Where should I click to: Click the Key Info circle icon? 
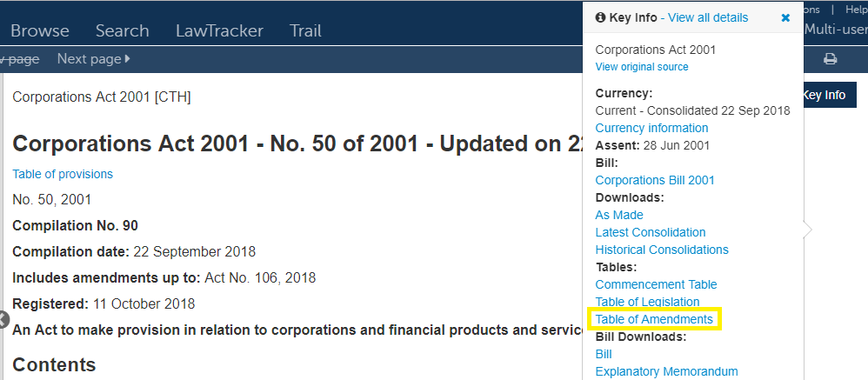click(x=601, y=17)
